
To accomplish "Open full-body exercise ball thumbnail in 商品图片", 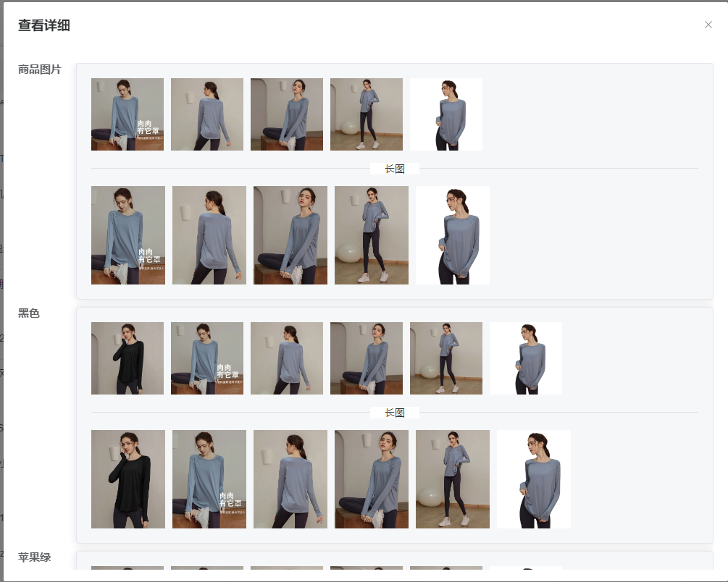I will [367, 114].
